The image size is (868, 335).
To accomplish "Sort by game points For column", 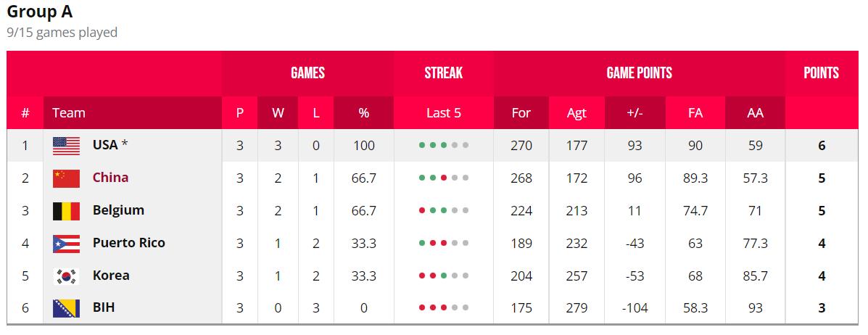I will coord(521,113).
